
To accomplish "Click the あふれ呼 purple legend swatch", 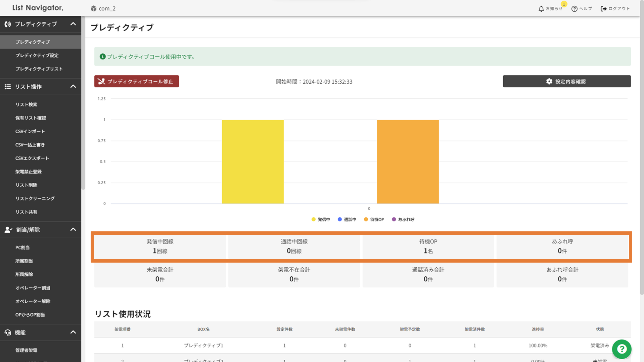I will [x=394, y=220].
